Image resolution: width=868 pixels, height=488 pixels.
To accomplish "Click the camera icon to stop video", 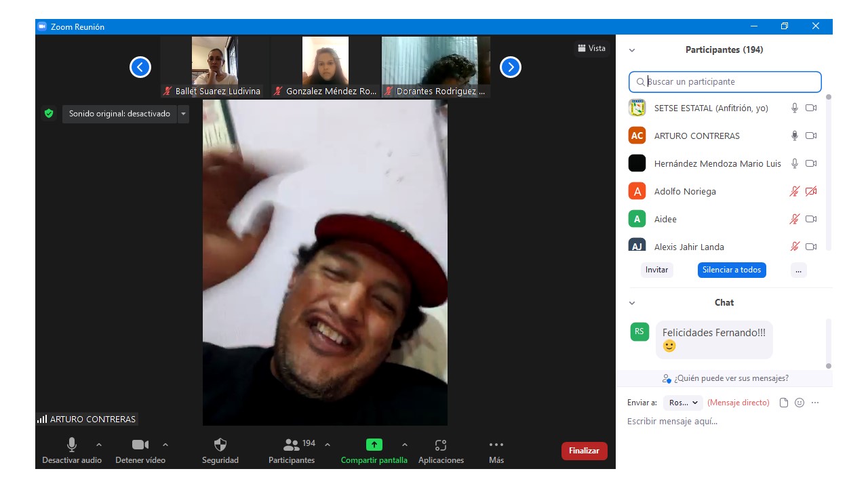I will [x=140, y=445].
